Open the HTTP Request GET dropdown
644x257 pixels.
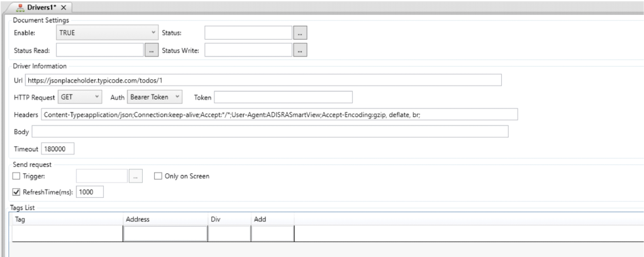tap(79, 96)
